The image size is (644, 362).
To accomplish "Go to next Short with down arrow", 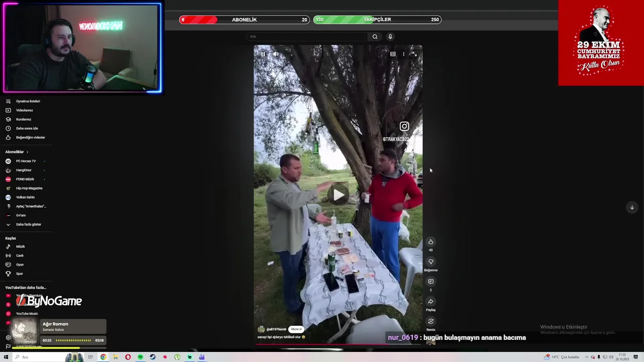I will 632,207.
